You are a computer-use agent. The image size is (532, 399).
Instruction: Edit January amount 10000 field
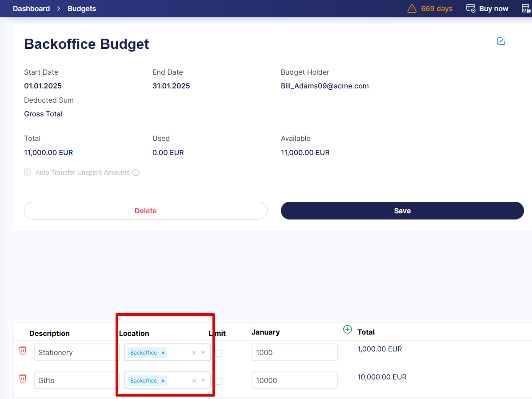click(x=295, y=380)
